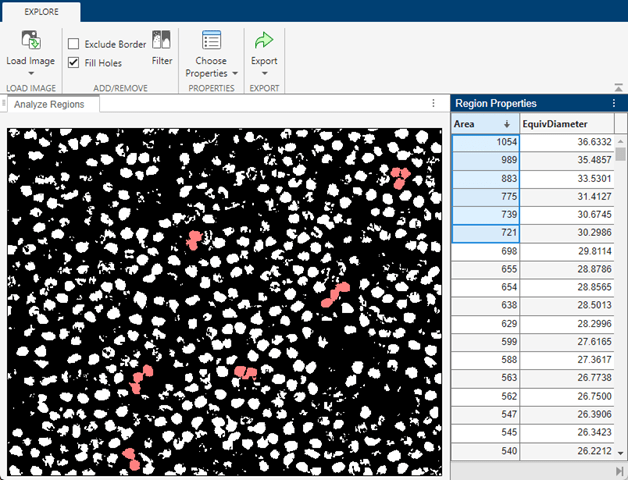Open the Export dropdown arrow
The image size is (628, 480).
(x=264, y=73)
